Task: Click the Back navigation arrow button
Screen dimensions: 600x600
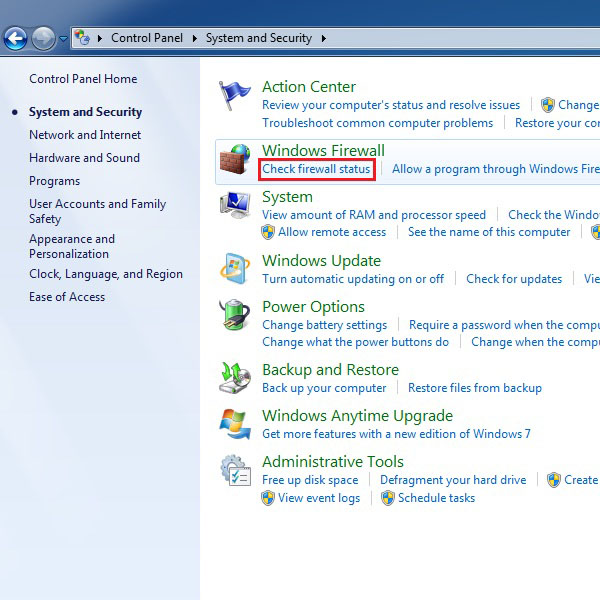Action: (15, 38)
